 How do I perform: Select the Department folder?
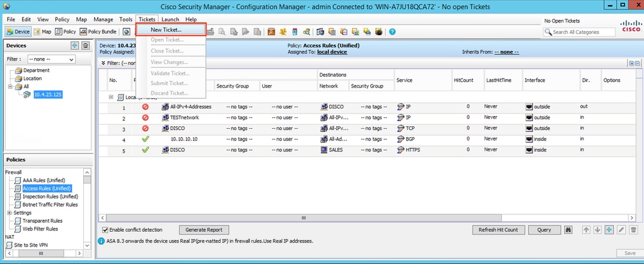coord(36,71)
